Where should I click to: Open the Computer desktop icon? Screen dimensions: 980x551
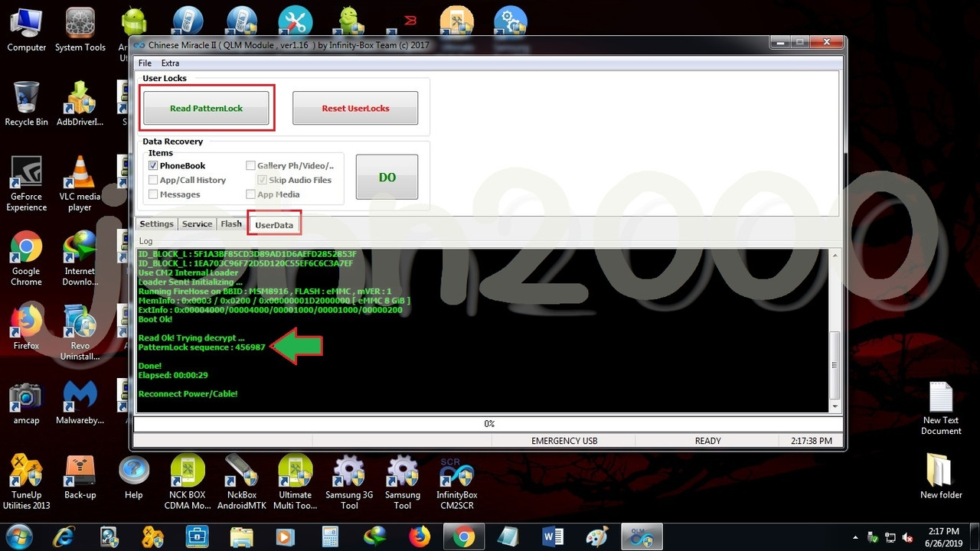[26, 31]
